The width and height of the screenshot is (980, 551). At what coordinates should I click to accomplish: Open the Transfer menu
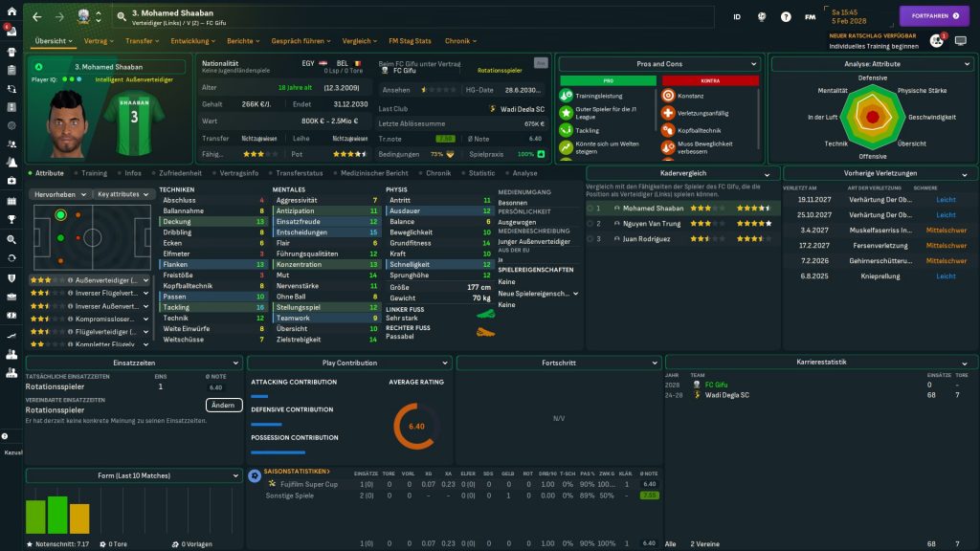(142, 41)
